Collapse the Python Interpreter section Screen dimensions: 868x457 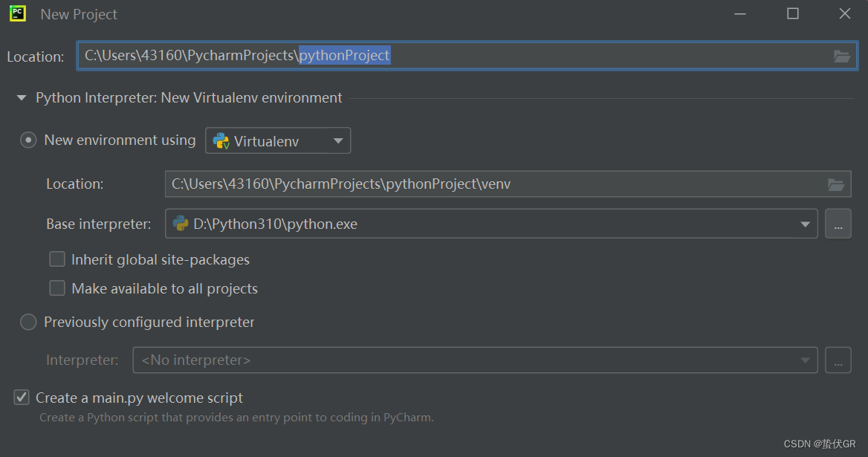[22, 98]
